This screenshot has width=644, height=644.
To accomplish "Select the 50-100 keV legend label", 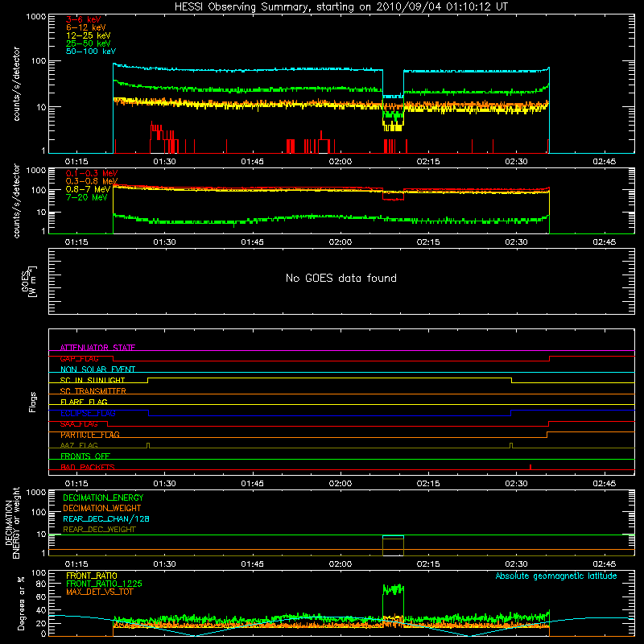I will coord(91,52).
